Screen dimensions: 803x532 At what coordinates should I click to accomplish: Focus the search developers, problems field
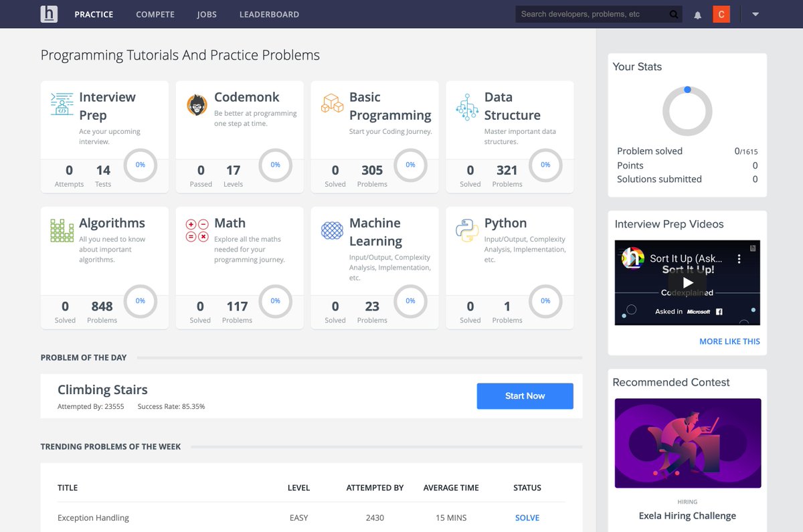pos(592,14)
